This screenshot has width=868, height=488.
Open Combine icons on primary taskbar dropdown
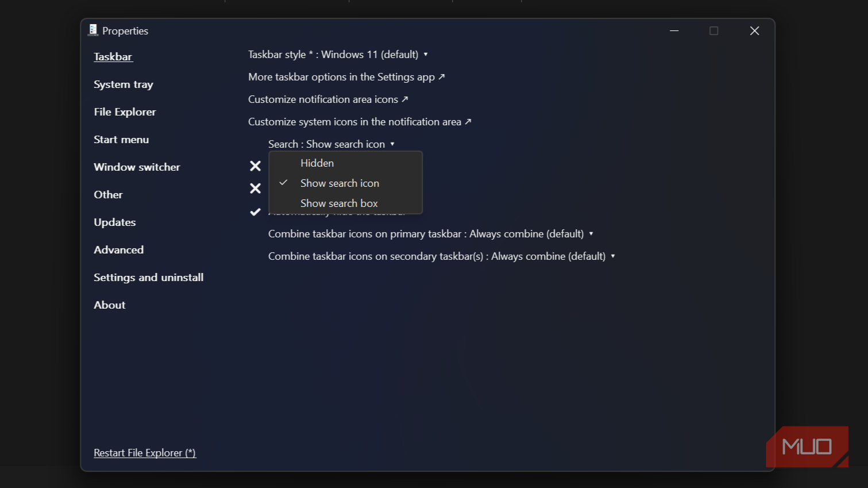(x=430, y=234)
